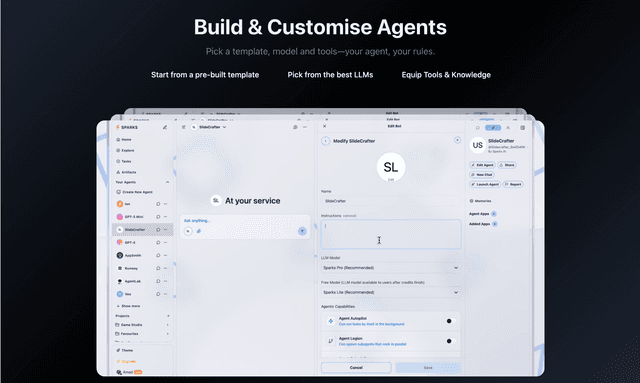Switch to the chat bubble tab in right panel
This screenshot has width=640, height=383.
click(478, 128)
